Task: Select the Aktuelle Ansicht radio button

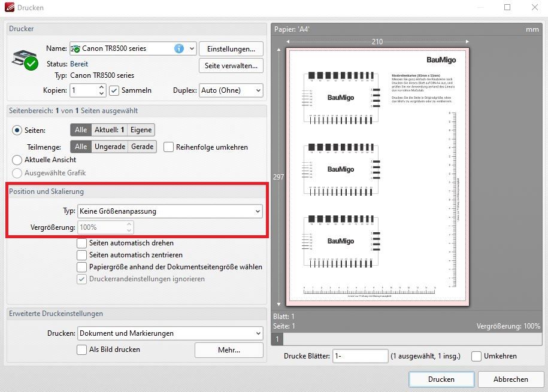Action: click(x=17, y=160)
